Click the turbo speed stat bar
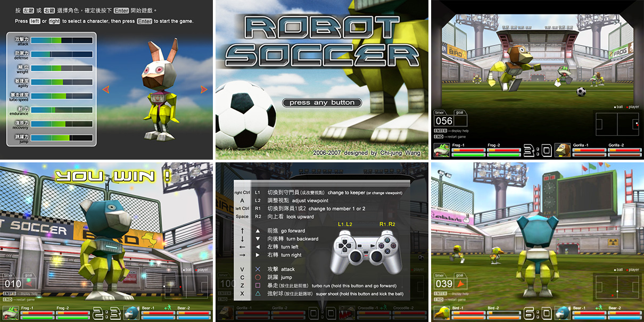The width and height of the screenshot is (644, 322). pos(63,96)
